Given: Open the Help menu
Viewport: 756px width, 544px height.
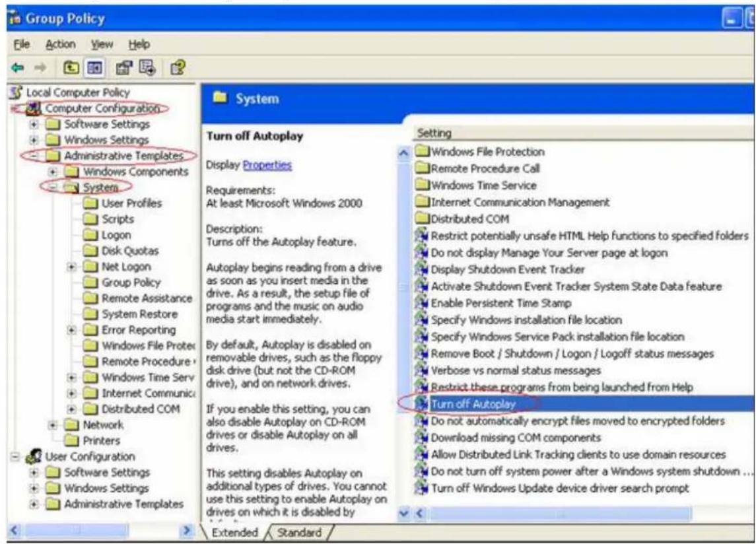Looking at the screenshot, I should [x=139, y=45].
